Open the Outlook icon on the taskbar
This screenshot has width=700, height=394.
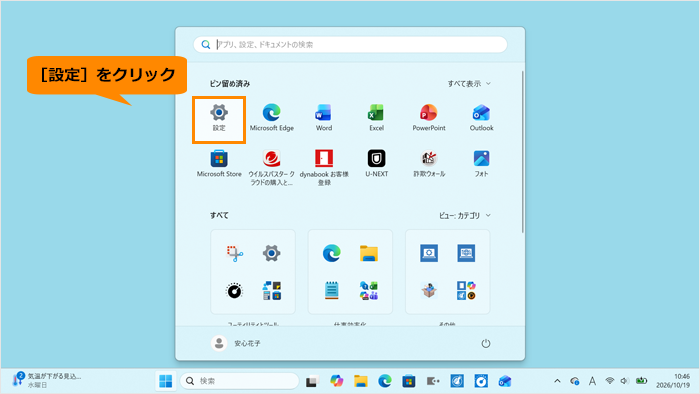(x=505, y=381)
